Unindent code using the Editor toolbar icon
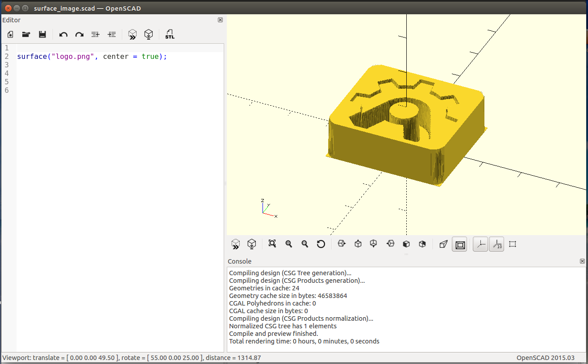 coord(95,34)
